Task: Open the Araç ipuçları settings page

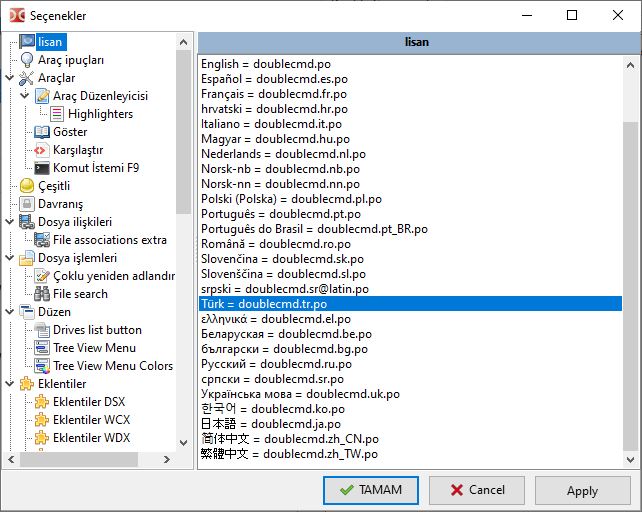Action: (x=71, y=60)
